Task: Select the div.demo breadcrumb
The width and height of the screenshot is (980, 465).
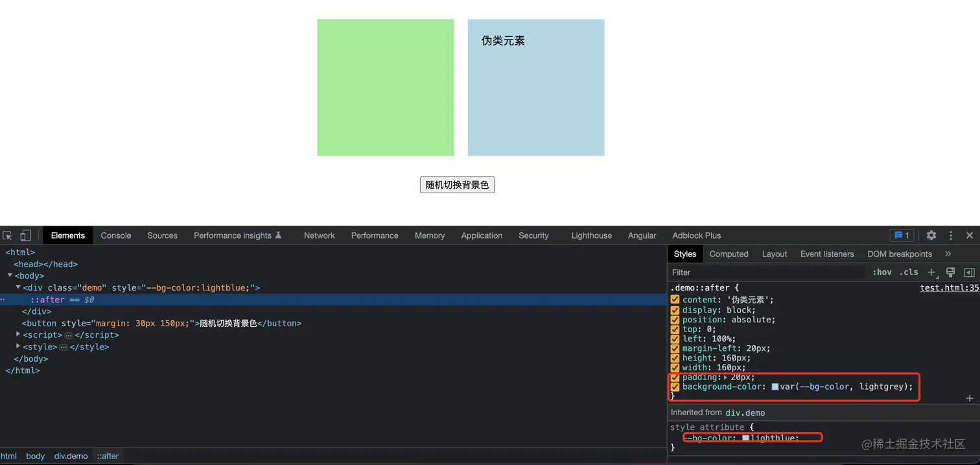Action: (71, 456)
